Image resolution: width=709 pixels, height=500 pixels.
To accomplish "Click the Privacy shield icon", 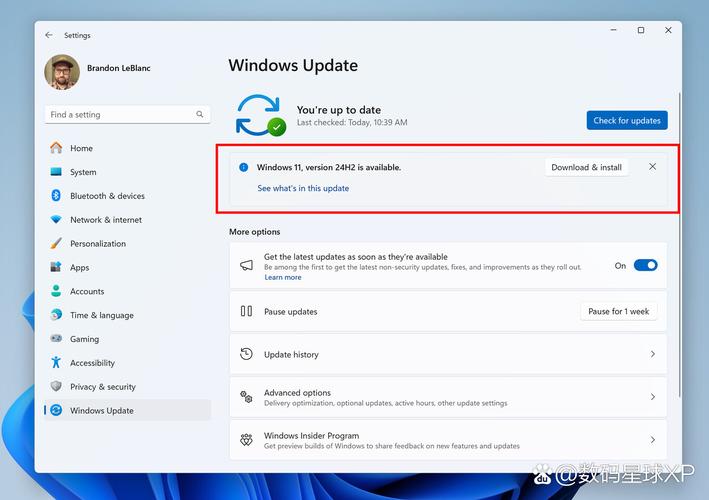I will pos(56,386).
